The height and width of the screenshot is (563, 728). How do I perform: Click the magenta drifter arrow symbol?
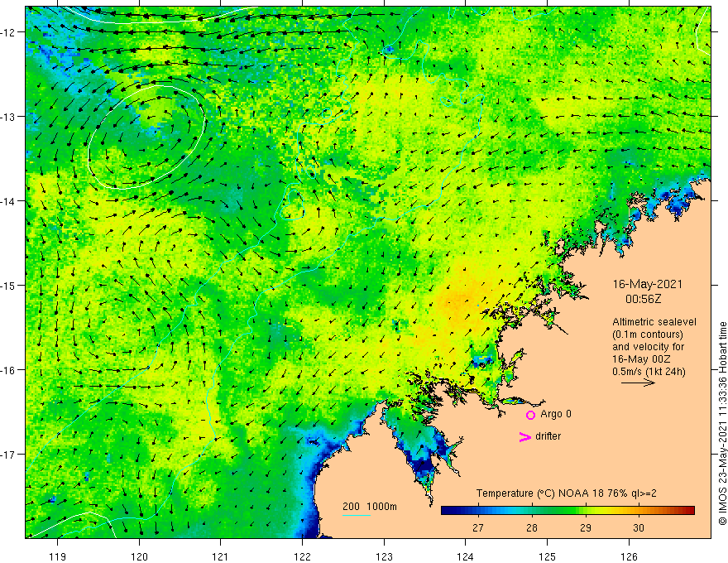(525, 436)
